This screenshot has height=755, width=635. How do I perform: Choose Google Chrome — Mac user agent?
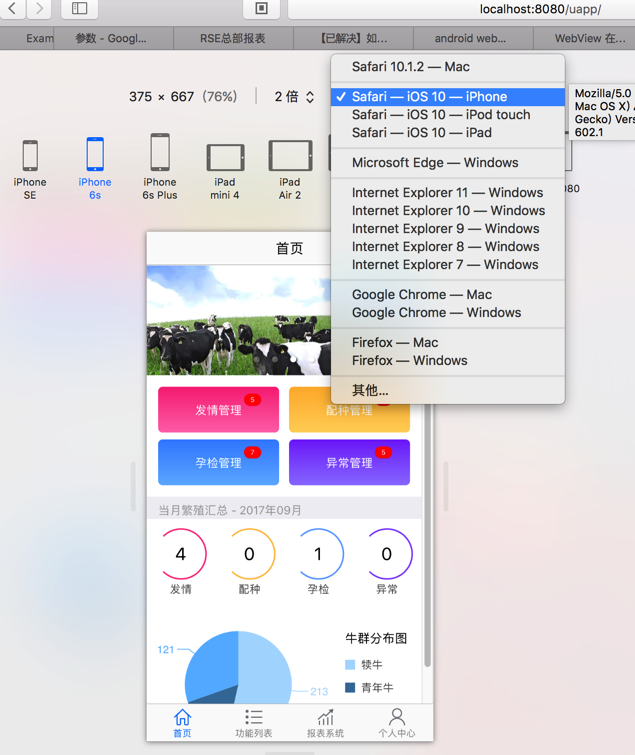[448, 294]
